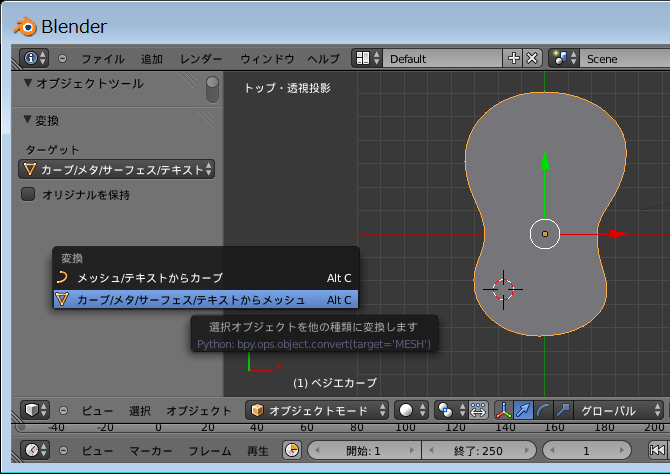
Task: Click the Blender logo icon
Action: (x=25, y=27)
